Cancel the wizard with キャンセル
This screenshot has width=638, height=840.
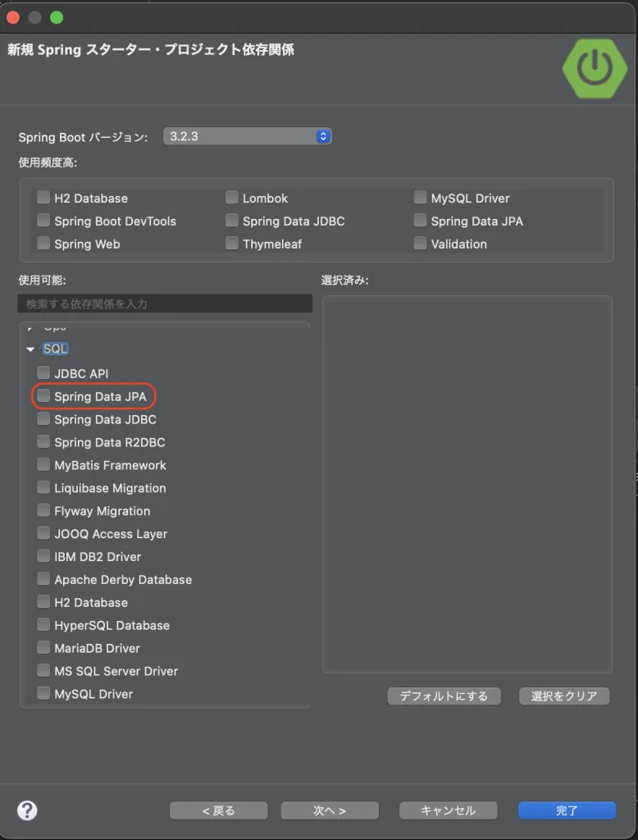(x=449, y=810)
